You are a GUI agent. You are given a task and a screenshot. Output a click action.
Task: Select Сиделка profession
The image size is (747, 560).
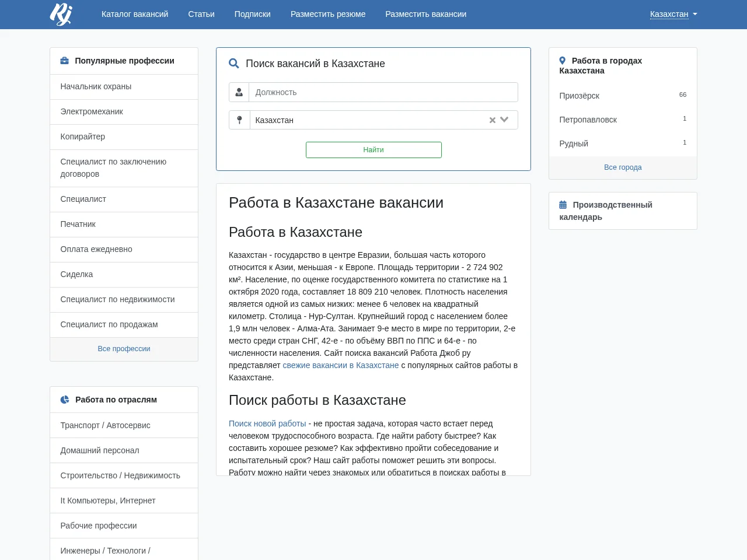pos(124,274)
